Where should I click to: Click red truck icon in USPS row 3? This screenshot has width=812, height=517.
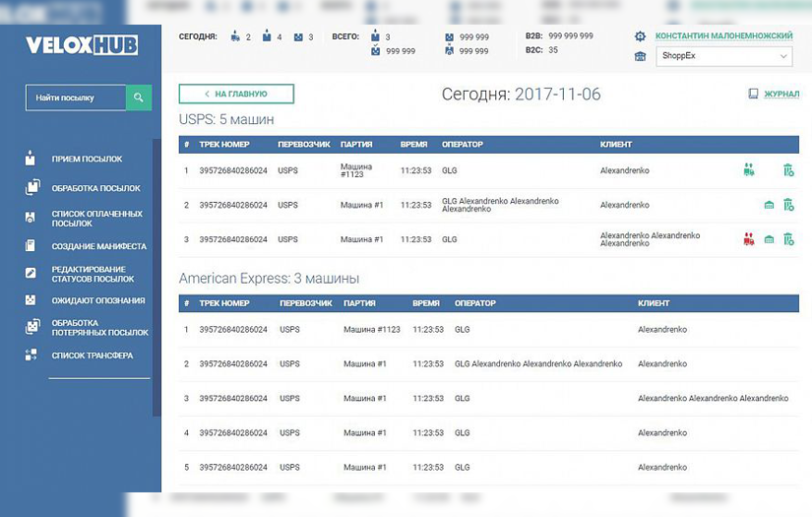(749, 239)
